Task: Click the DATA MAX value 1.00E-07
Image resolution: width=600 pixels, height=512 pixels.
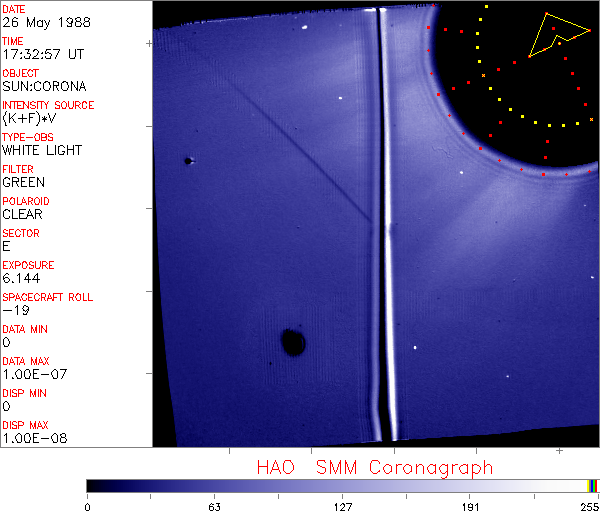Action: click(x=35, y=374)
